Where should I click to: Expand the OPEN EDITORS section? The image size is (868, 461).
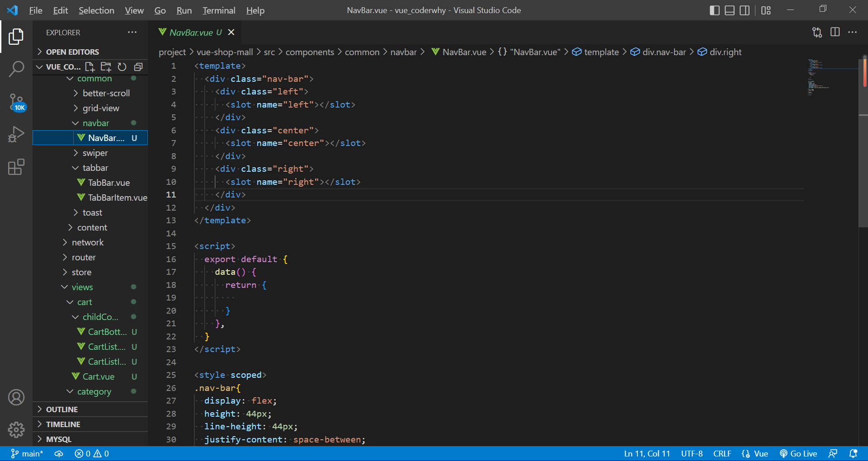tap(90, 52)
